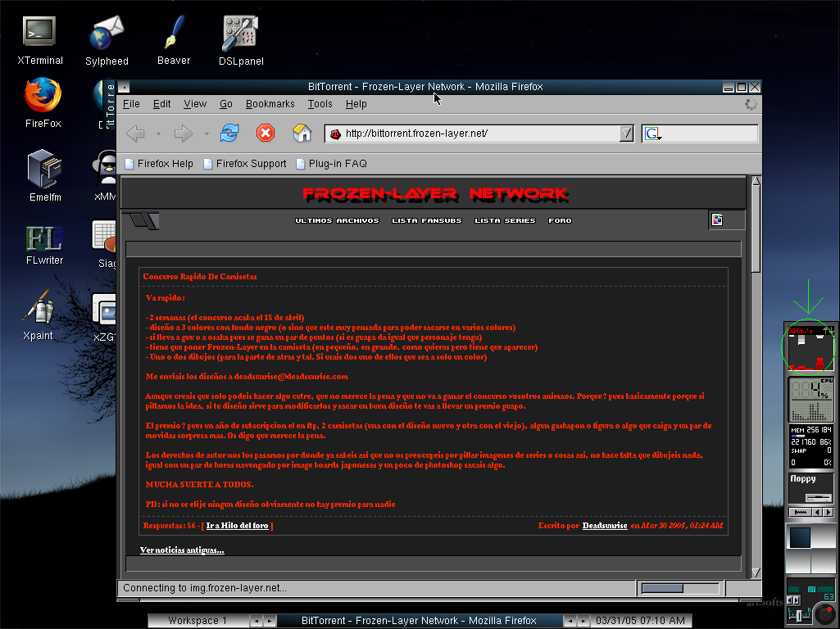Click the floppy drive mount icon
This screenshot has width=840, height=629.
point(819,497)
